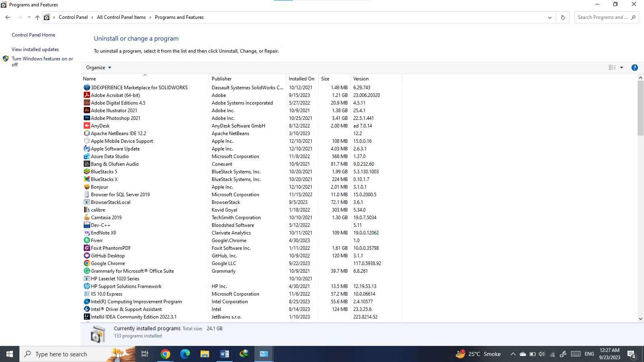The image size is (644, 362).
Task: Navigate to All Control Panel Items breadcrumb
Action: click(121, 17)
